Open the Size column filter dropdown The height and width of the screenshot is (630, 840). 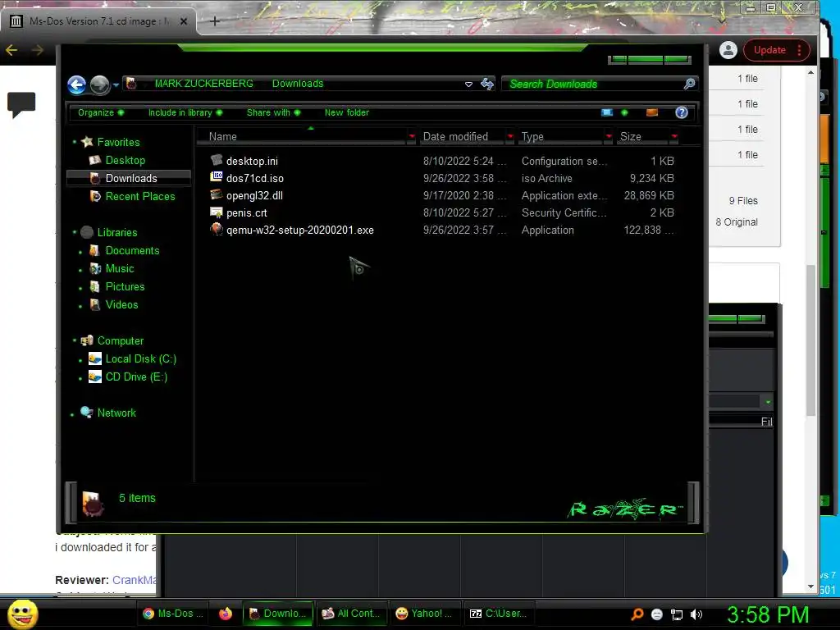pyautogui.click(x=674, y=137)
